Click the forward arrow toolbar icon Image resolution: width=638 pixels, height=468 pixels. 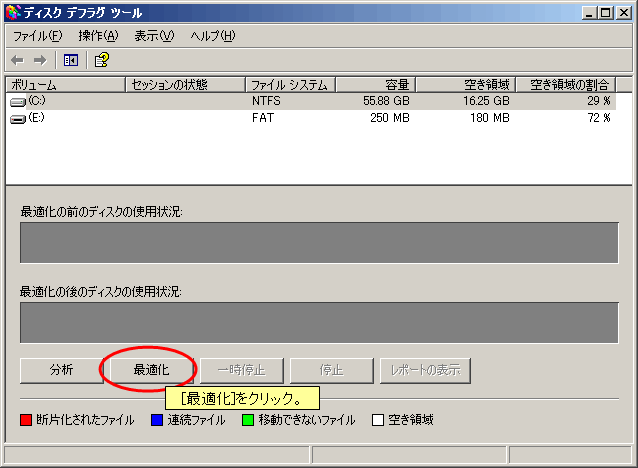(40, 61)
